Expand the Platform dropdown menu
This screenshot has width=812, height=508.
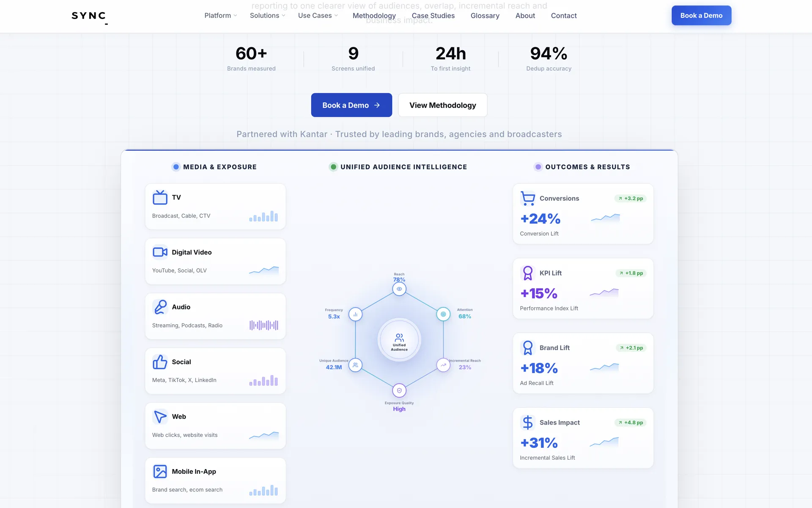[x=220, y=16]
